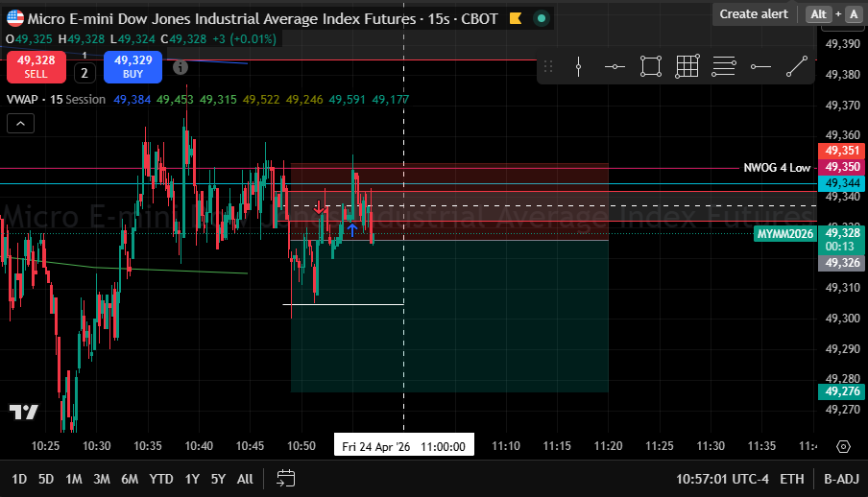
Task: Click the US flag symbol icon
Action: (x=15, y=19)
